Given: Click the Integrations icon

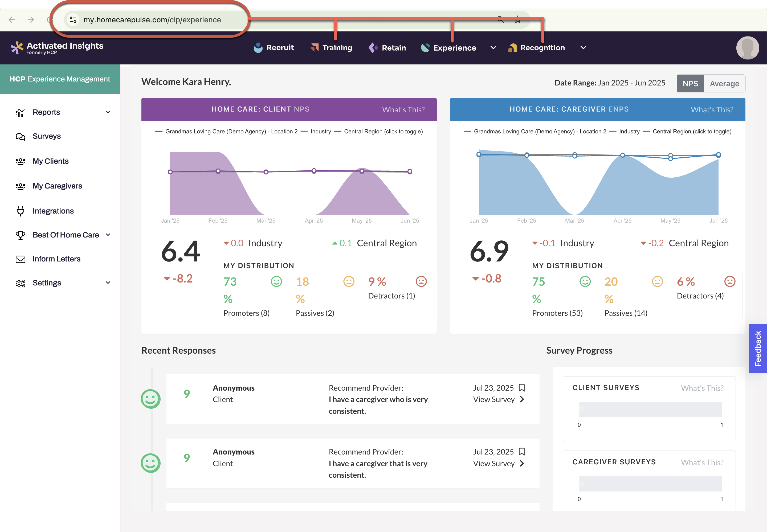Looking at the screenshot, I should [x=21, y=211].
